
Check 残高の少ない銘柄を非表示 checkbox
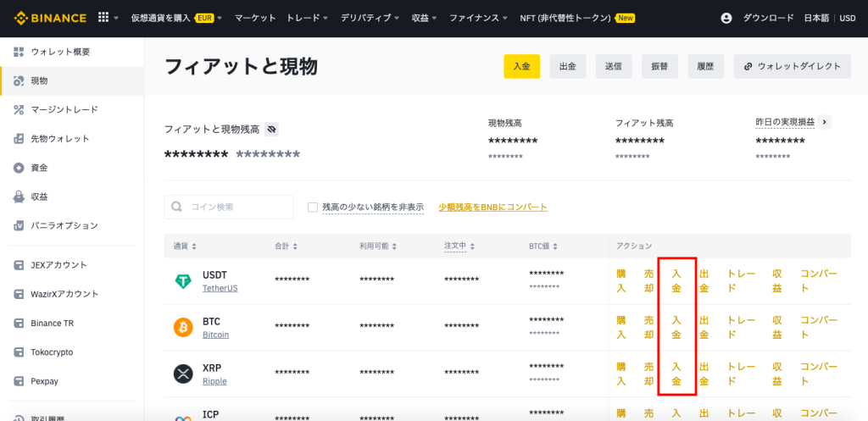pos(313,207)
